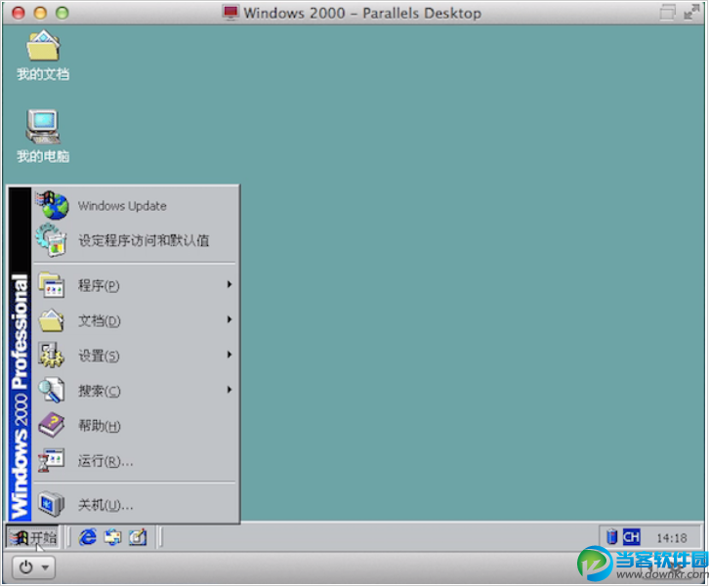
Task: Expand the 搜索(C) submenu arrow
Action: coord(230,390)
